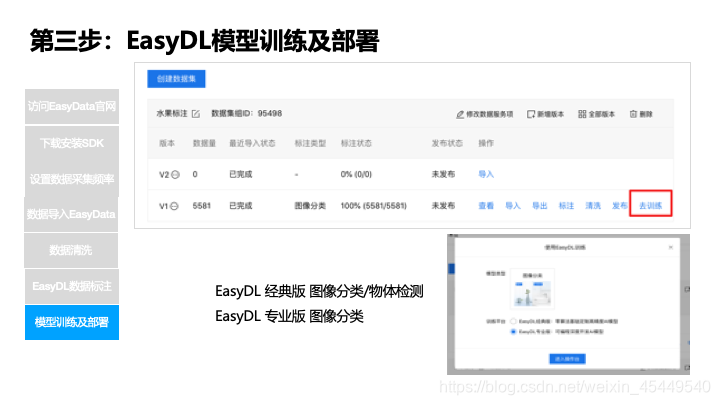Viewport: 720px width, 405px height.
Task: Click the 标注类型 column header
Action: [310, 143]
